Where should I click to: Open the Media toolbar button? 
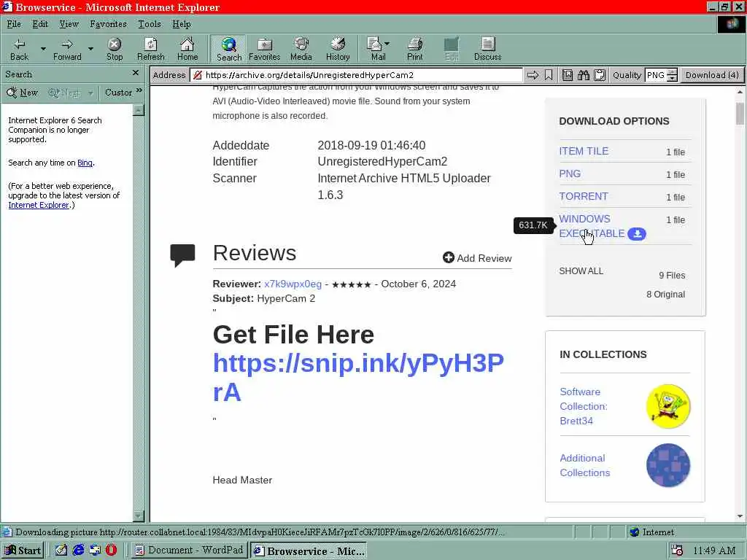click(301, 50)
